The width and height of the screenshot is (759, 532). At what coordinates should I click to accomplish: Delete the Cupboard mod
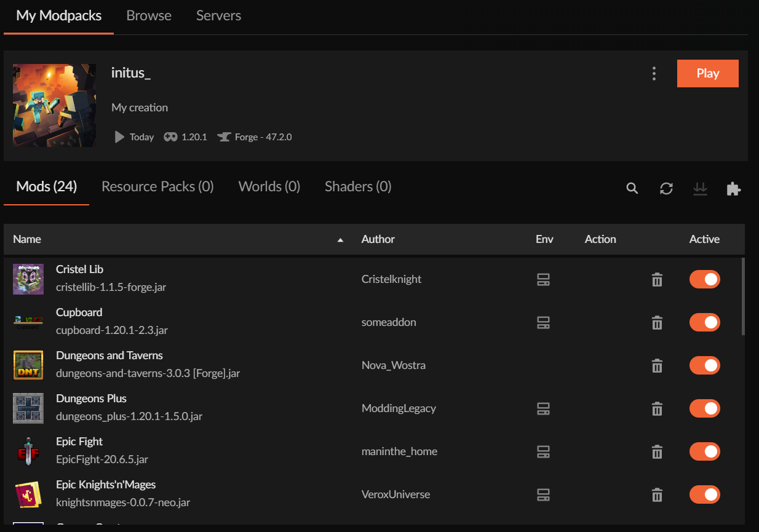tap(657, 323)
